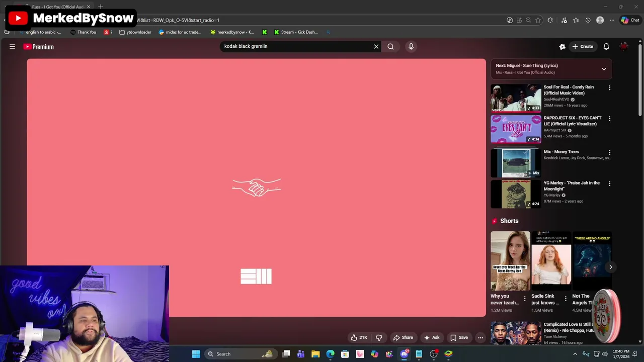The image size is (644, 362).
Task: Open the Edge favorites list icon
Action: 576,20
